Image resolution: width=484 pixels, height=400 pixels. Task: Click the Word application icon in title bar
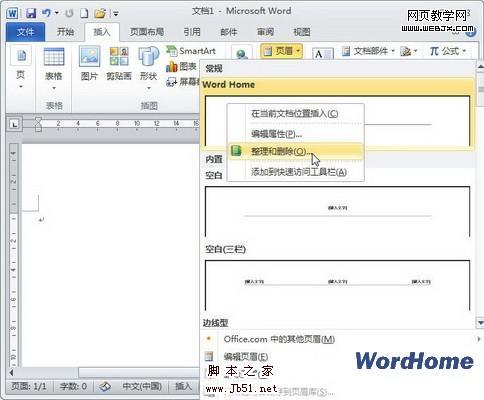point(12,13)
